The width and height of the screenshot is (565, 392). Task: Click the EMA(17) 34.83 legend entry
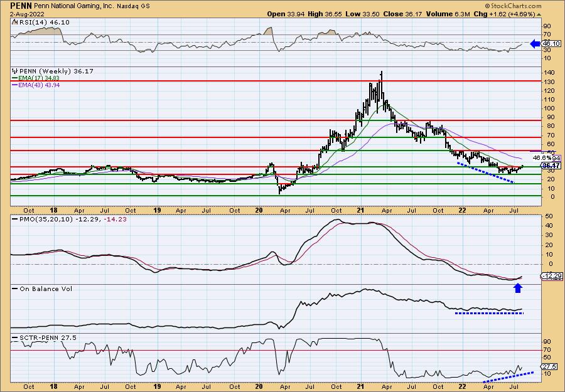[x=40, y=78]
